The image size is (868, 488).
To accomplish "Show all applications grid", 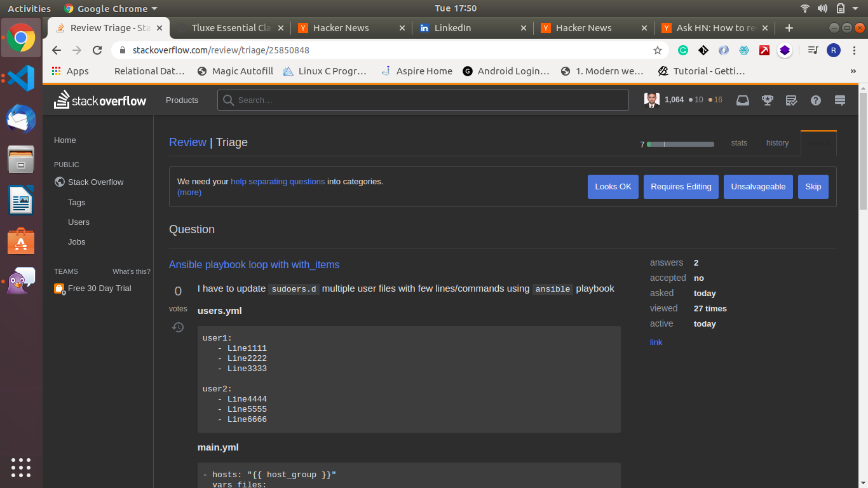I will (21, 467).
